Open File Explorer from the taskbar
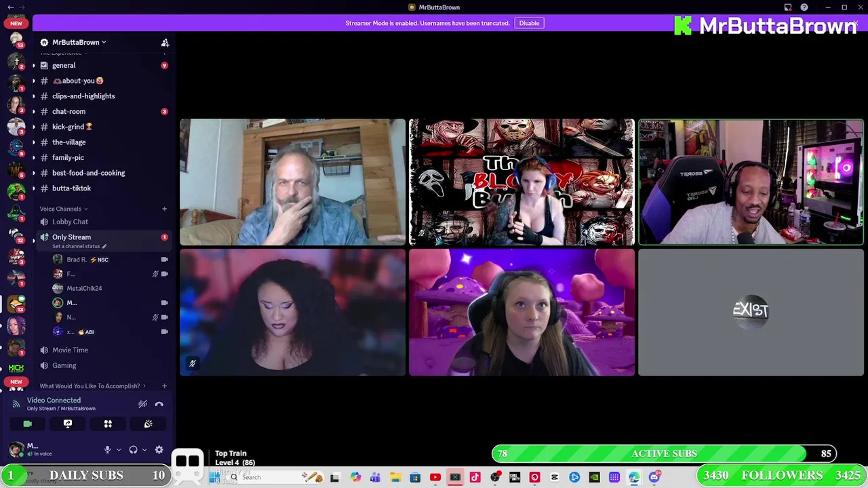 pyautogui.click(x=395, y=477)
